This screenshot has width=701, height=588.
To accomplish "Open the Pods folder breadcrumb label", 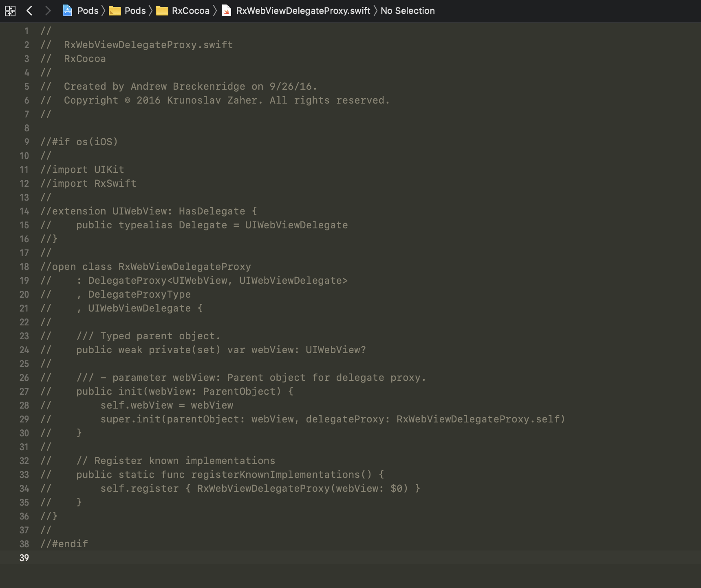I will click(135, 11).
